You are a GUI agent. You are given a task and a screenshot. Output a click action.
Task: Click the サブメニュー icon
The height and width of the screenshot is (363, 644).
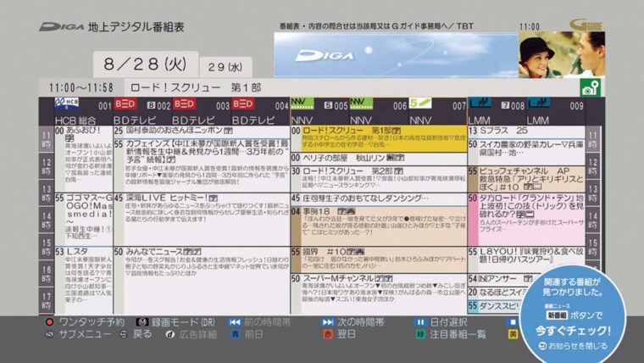coord(50,335)
